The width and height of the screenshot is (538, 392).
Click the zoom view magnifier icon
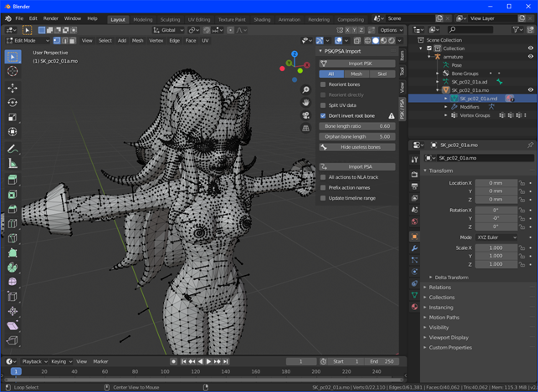305,89
